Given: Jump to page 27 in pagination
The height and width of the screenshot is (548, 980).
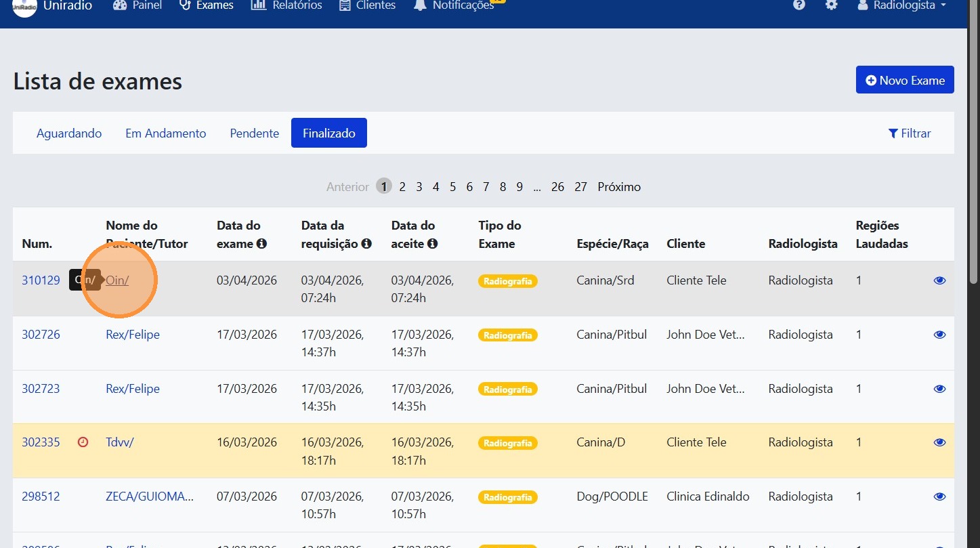Looking at the screenshot, I should click(580, 187).
